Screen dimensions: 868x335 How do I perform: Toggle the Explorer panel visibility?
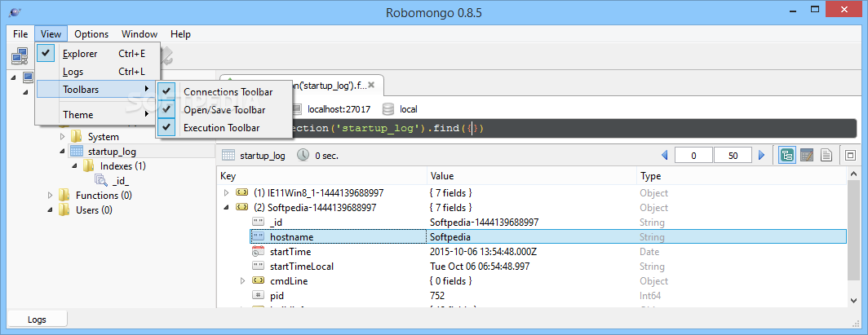pyautogui.click(x=98, y=54)
